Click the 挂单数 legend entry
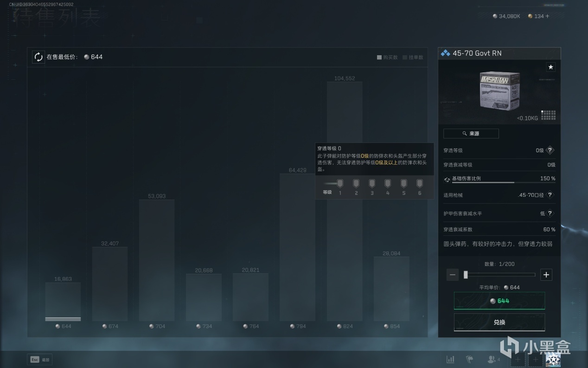Screen dimensions: 588x368 tap(413, 58)
